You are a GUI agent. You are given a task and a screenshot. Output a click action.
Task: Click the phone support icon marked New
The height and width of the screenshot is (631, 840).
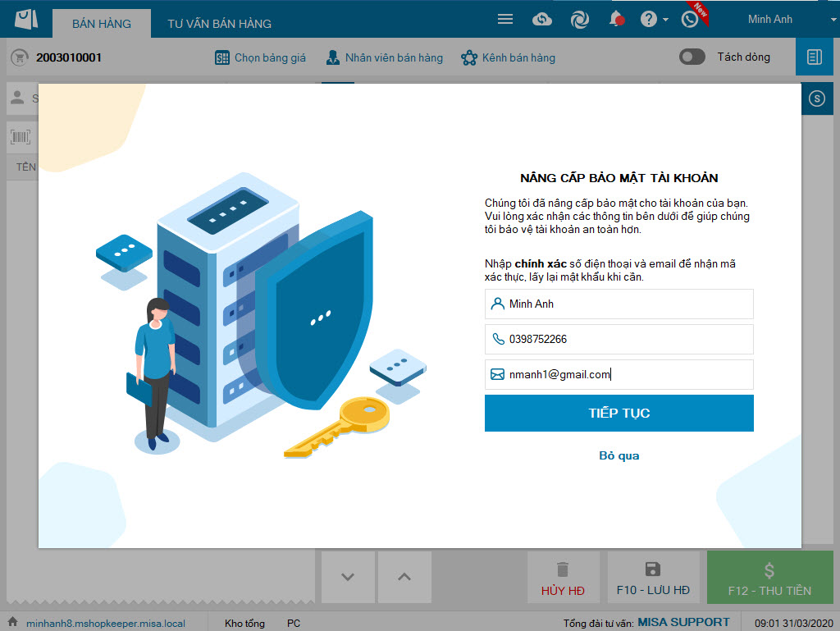point(690,20)
